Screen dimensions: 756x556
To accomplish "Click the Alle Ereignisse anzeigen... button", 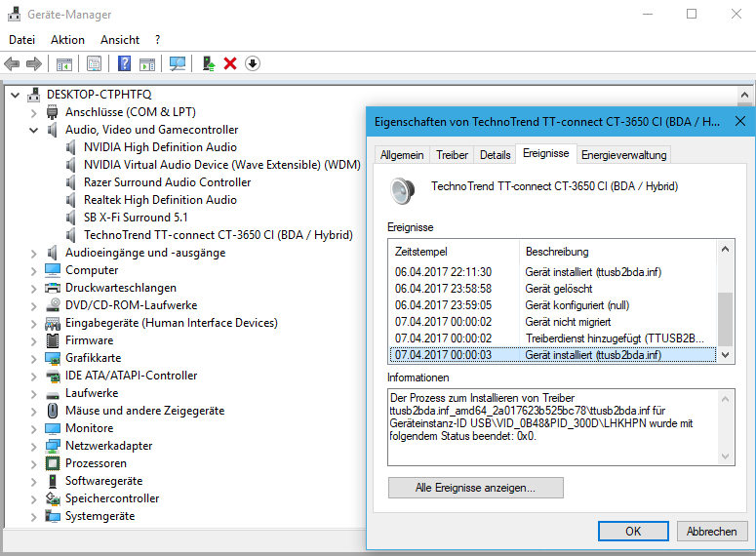I will (x=475, y=488).
